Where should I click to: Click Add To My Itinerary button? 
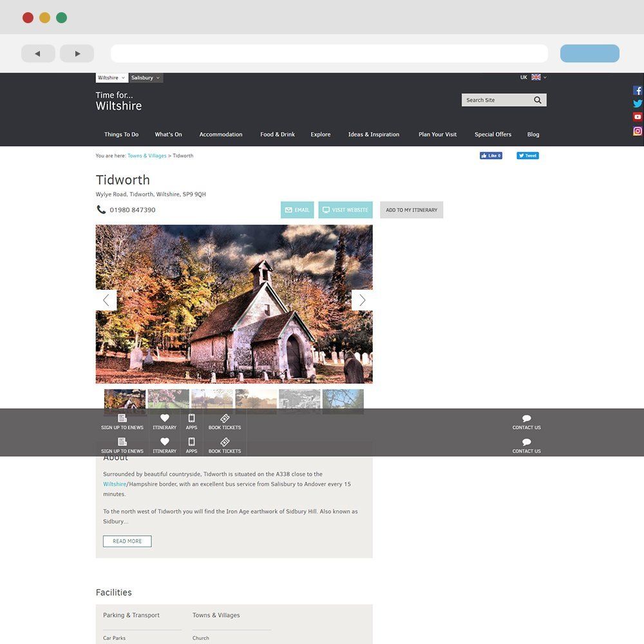(412, 210)
